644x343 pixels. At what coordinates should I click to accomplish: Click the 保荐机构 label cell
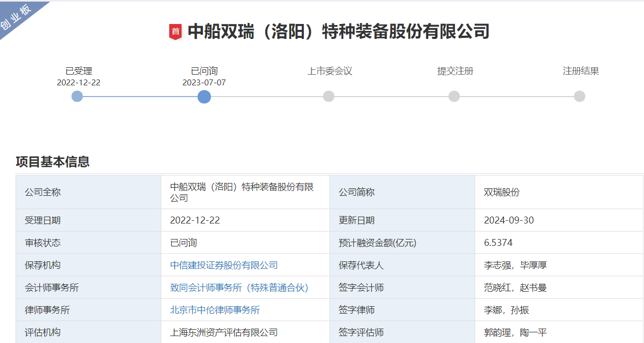89,265
